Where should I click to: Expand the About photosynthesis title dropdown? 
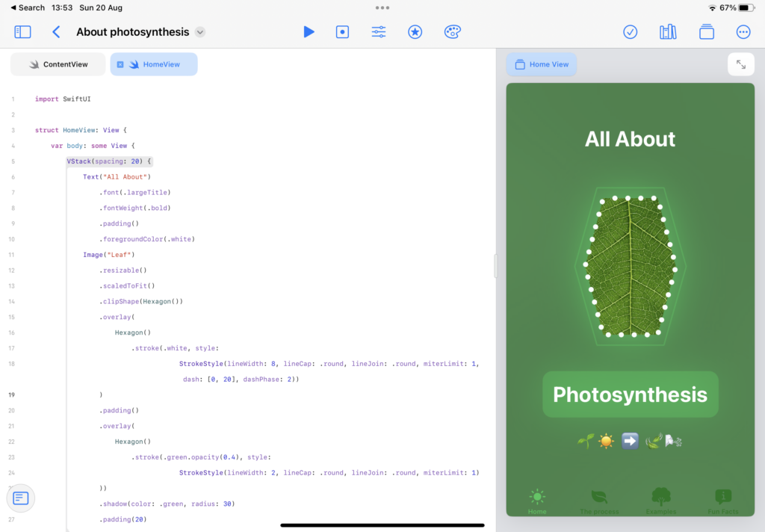pyautogui.click(x=200, y=32)
